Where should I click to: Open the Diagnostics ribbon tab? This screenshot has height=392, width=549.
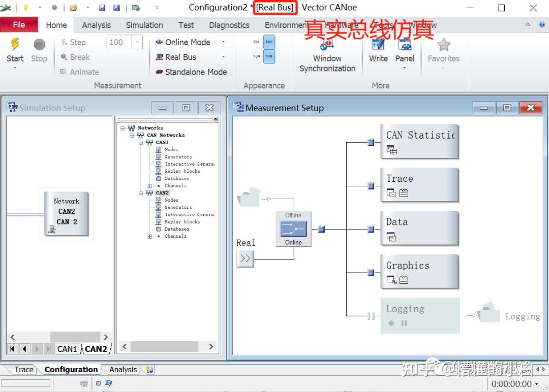click(x=229, y=24)
